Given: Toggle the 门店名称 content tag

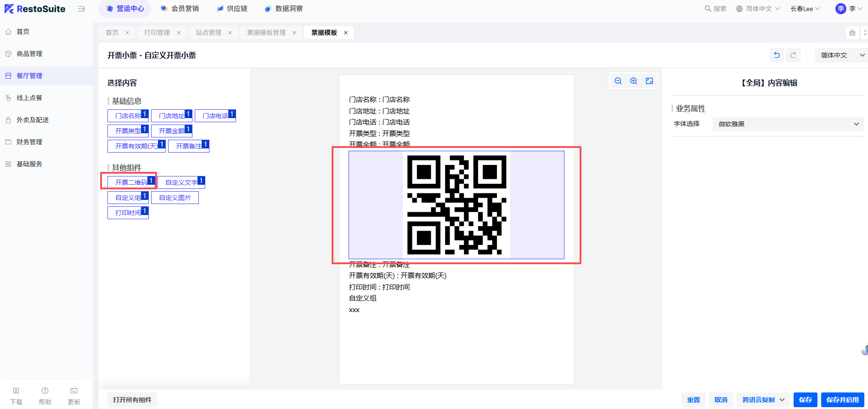Looking at the screenshot, I should pyautogui.click(x=128, y=116).
